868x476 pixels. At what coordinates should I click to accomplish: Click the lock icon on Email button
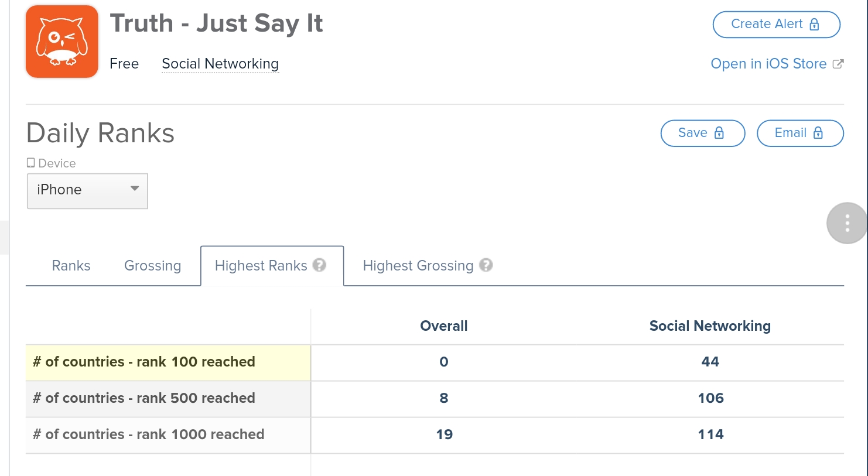[818, 133]
